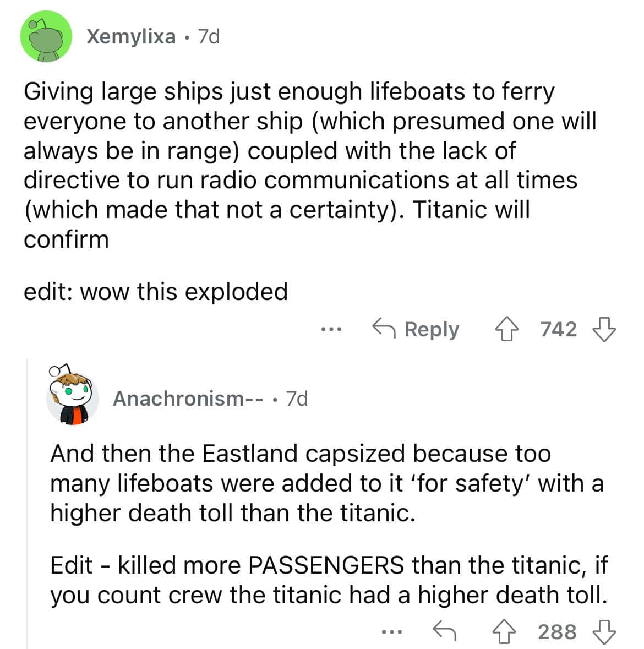Click the 742 vote count
The image size is (644, 649).
(559, 329)
